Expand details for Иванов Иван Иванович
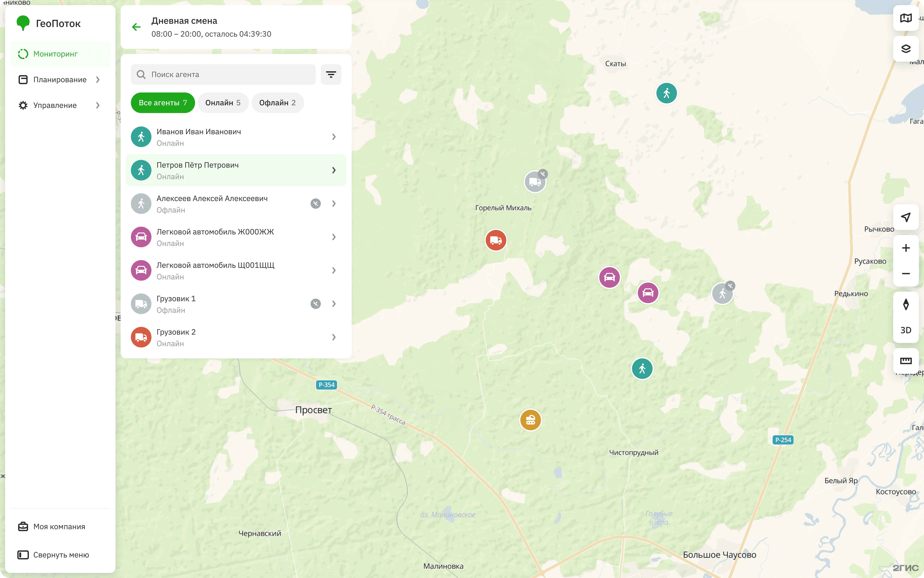The width and height of the screenshot is (924, 578). tap(334, 137)
